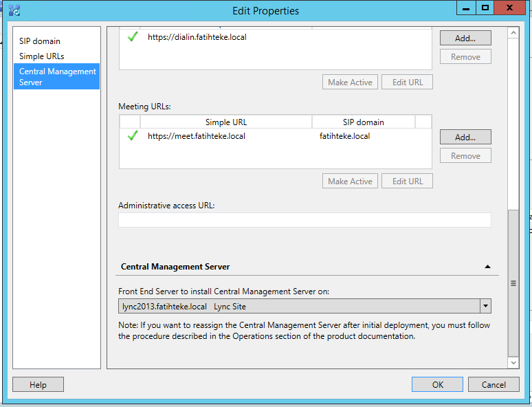Click Edit URL under Meeting URLs list

click(x=407, y=181)
